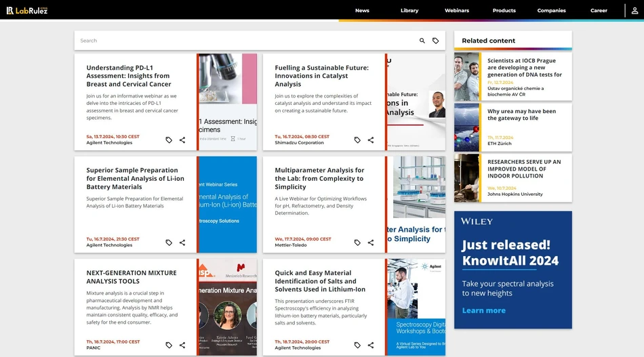
Task: Open improved model of indoor pollution article
Action: pos(524,169)
